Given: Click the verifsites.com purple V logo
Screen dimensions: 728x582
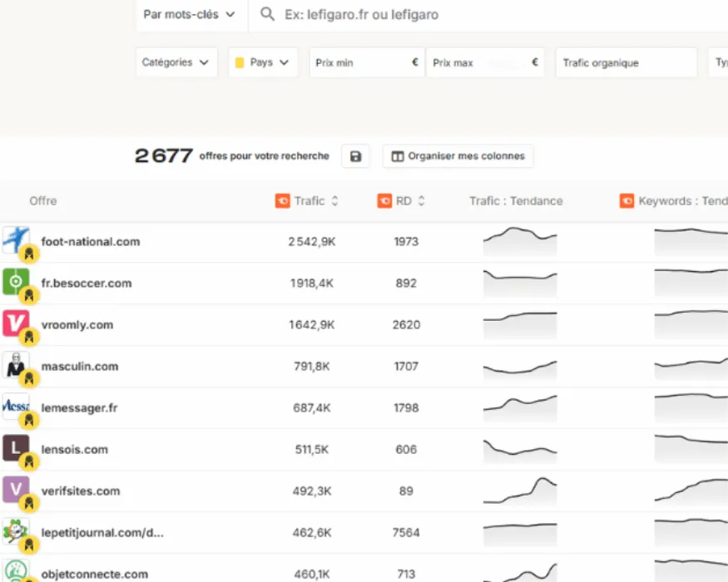Looking at the screenshot, I should tap(16, 489).
